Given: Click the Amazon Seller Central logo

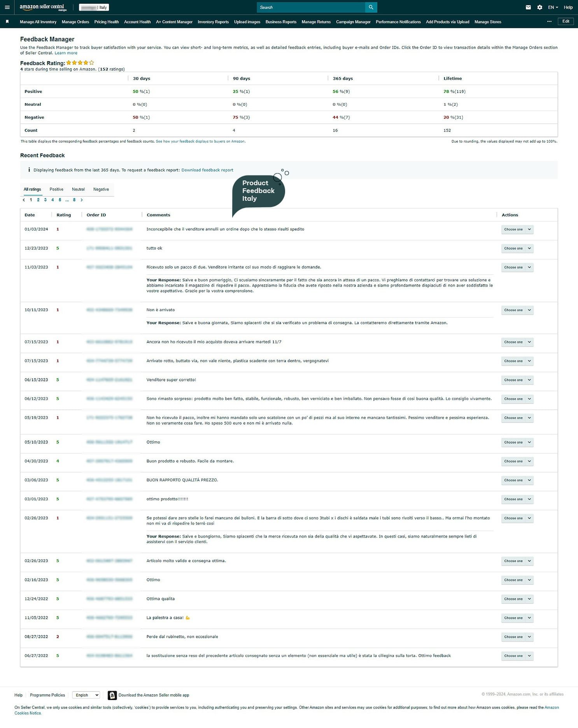Looking at the screenshot, I should point(43,7).
